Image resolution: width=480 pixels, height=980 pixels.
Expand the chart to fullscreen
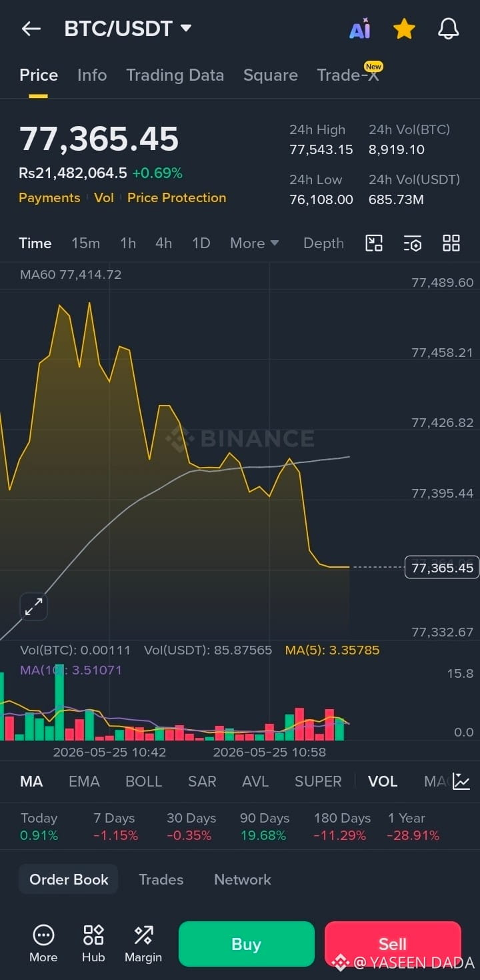click(x=33, y=606)
